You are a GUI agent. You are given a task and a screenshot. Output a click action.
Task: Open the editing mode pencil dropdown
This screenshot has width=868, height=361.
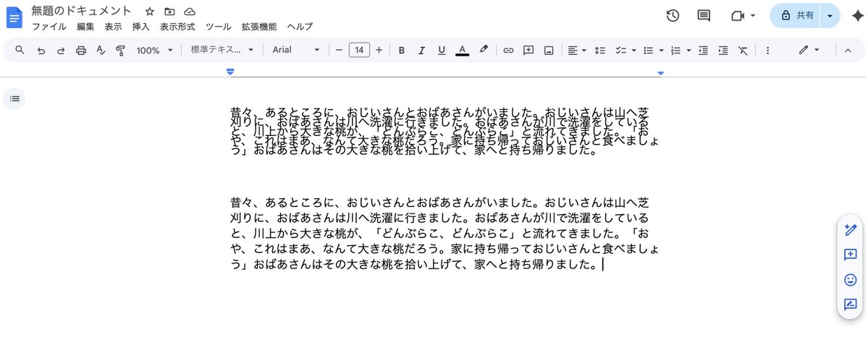(x=809, y=51)
